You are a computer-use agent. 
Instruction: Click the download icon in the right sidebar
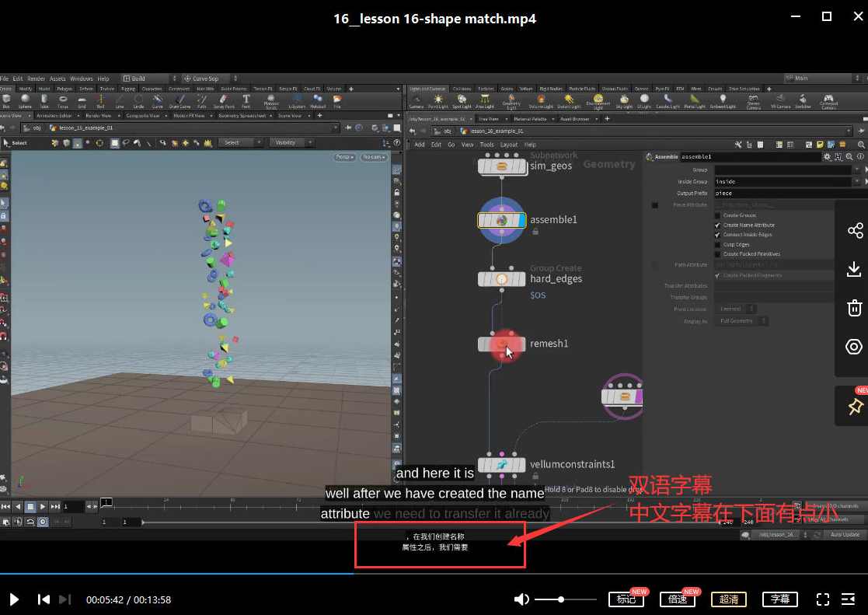click(x=854, y=269)
